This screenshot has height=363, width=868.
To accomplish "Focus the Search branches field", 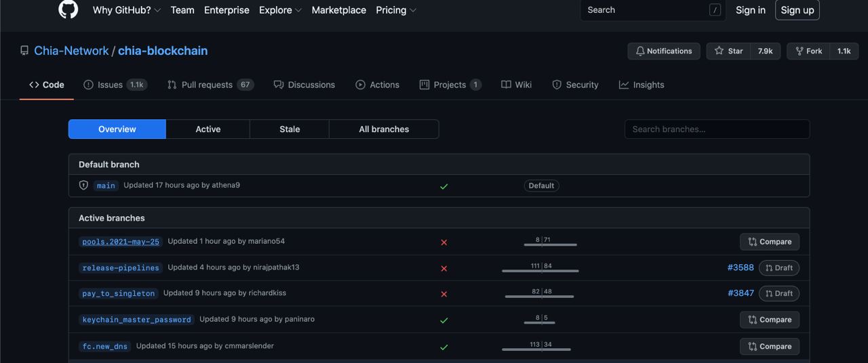I will 717,129.
